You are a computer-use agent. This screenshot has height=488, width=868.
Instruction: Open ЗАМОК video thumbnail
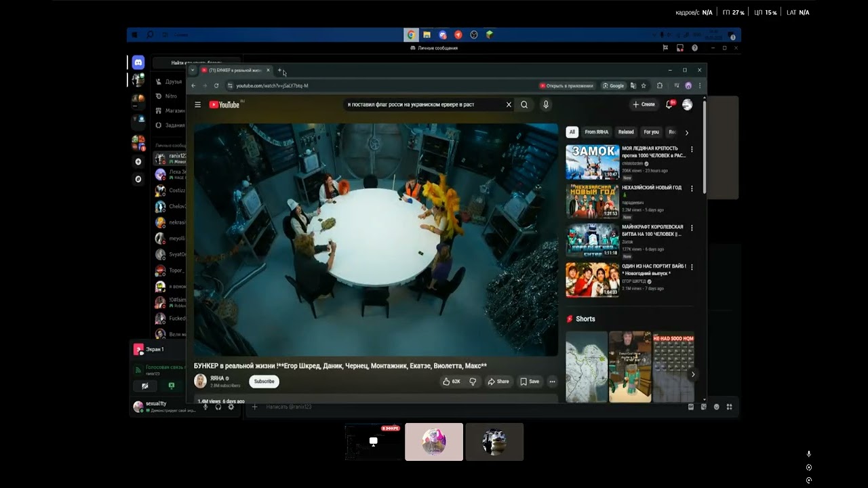coord(593,161)
